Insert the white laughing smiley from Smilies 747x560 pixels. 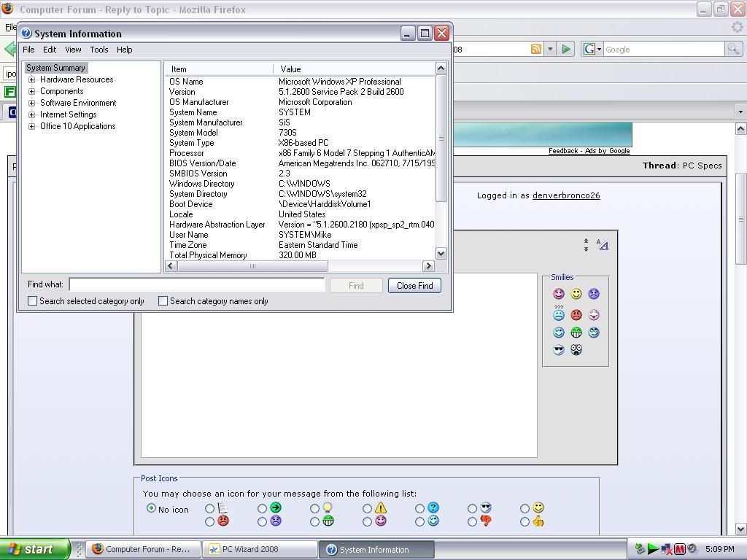[x=594, y=315]
